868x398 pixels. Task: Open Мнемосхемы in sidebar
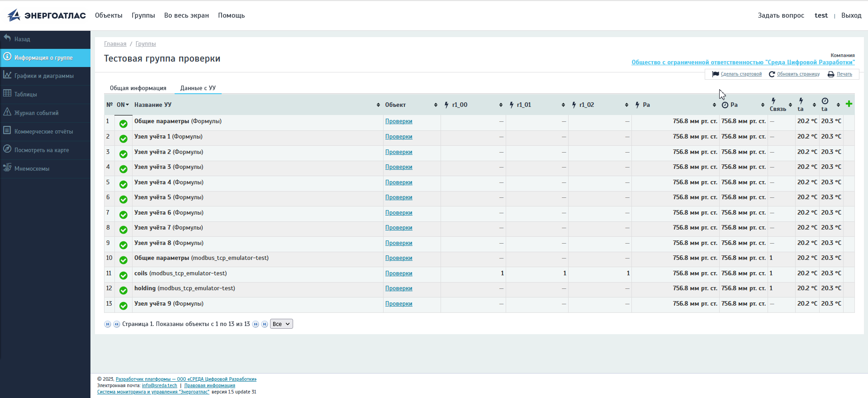[32, 169]
